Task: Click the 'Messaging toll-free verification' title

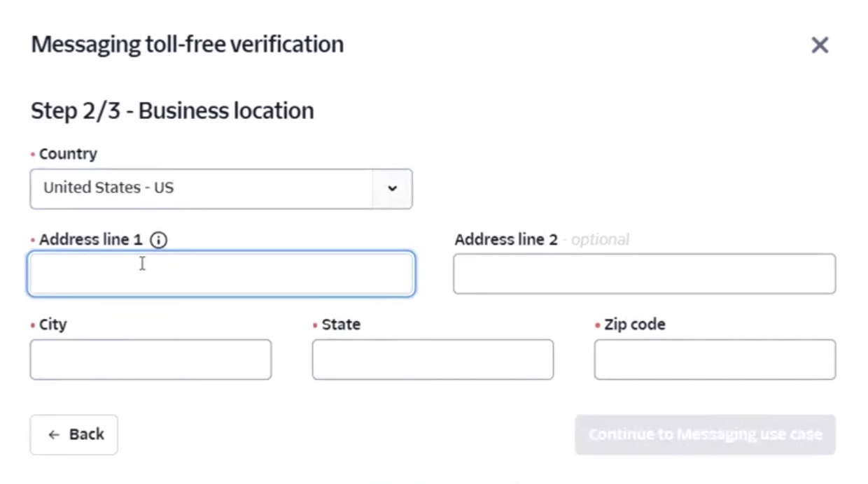Action: pyautogui.click(x=188, y=44)
